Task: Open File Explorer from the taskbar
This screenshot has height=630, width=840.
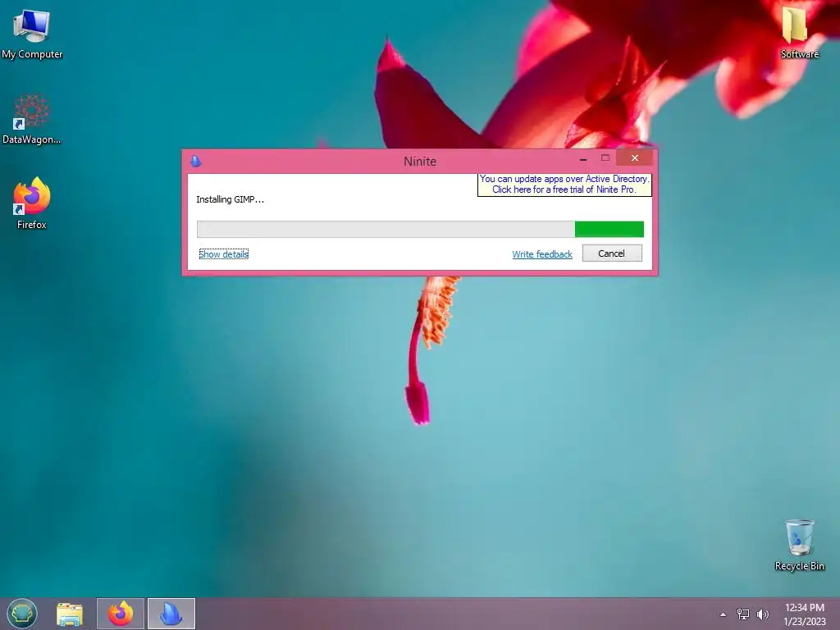Action: [70, 614]
